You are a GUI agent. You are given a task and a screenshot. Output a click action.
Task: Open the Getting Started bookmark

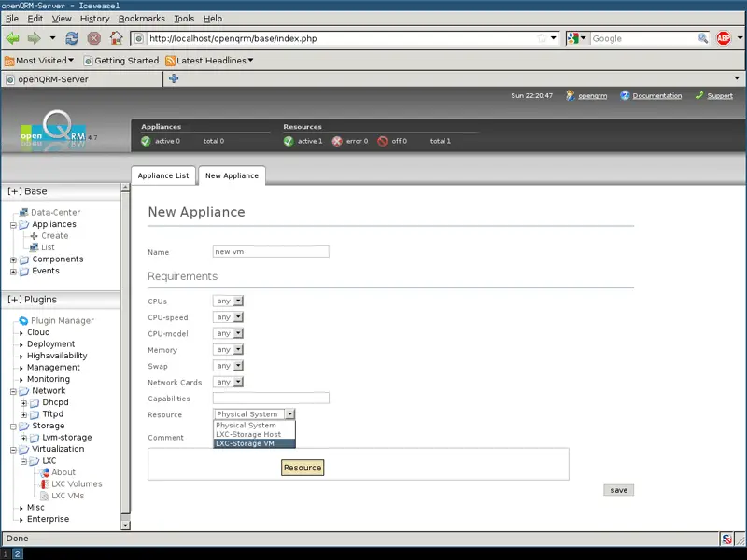pyautogui.click(x=121, y=61)
